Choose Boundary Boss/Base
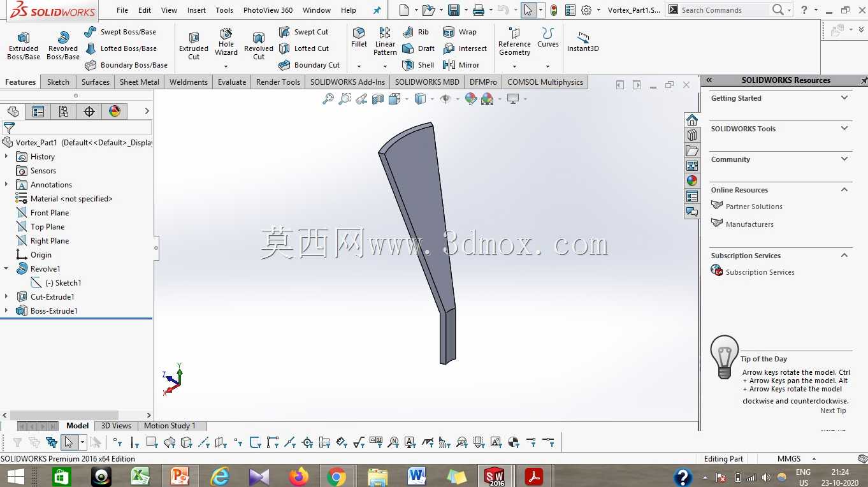This screenshot has width=868, height=487. [x=126, y=65]
